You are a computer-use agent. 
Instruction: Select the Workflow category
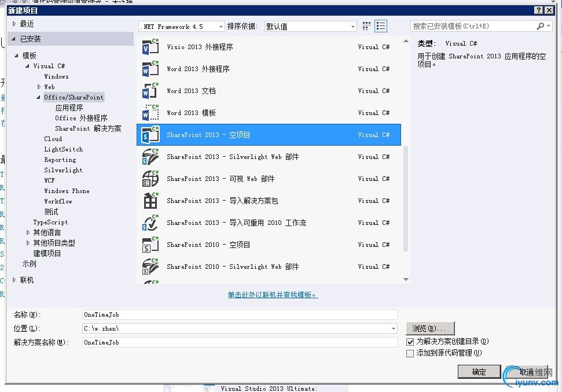tap(58, 201)
